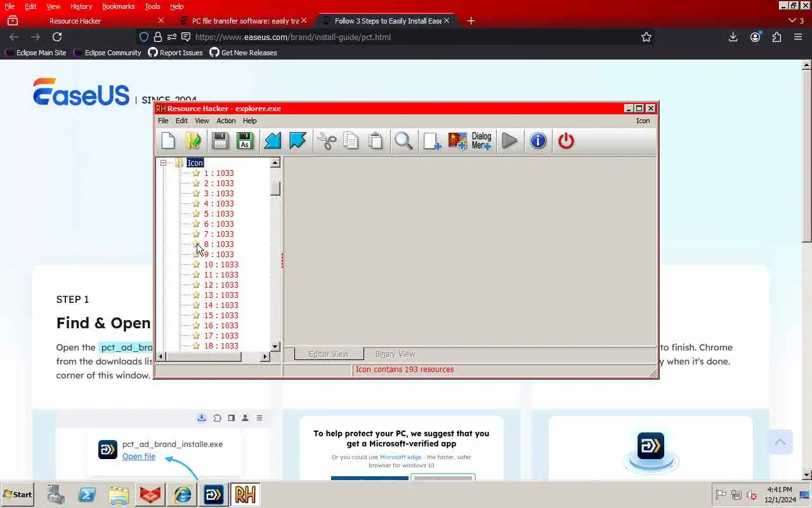Select resource 14 : 1033
This screenshot has width=812, height=508.
[x=221, y=305]
